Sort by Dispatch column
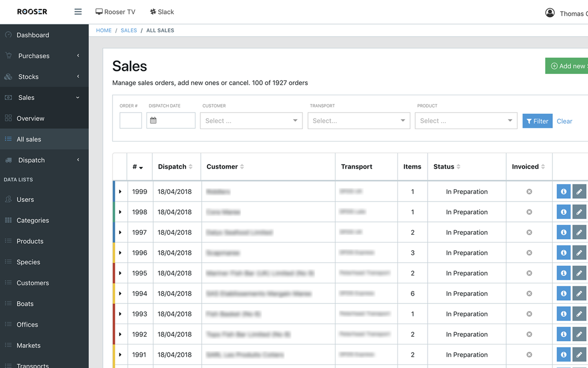 175,166
